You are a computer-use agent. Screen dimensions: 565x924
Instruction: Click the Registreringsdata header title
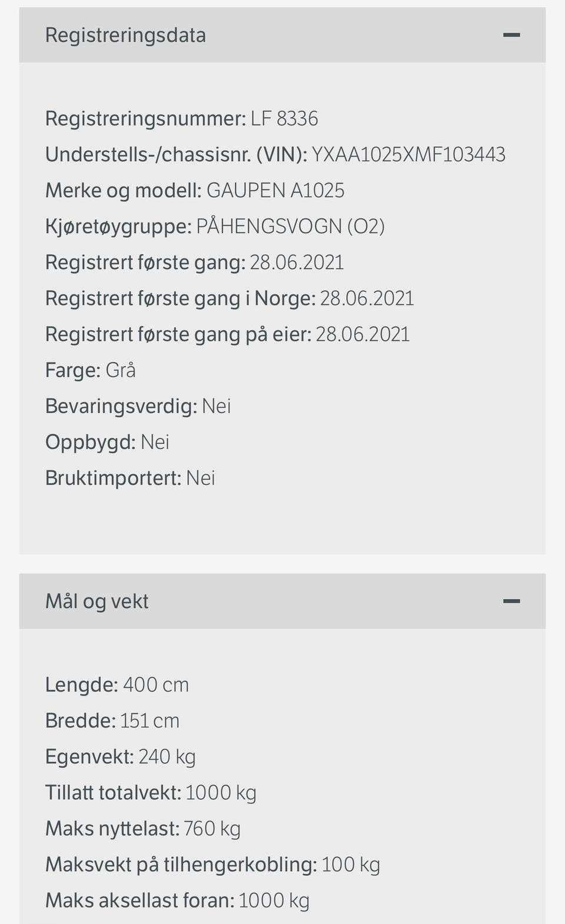click(x=125, y=35)
